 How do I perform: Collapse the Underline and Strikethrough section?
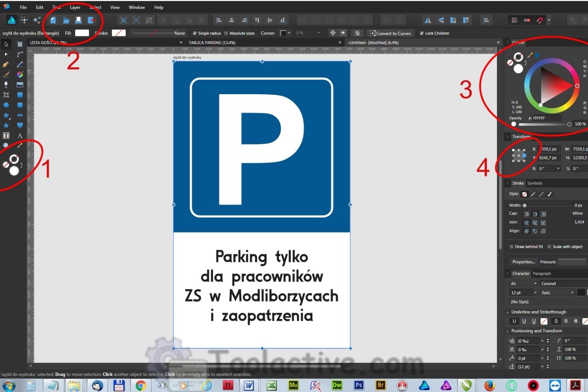pos(507,312)
